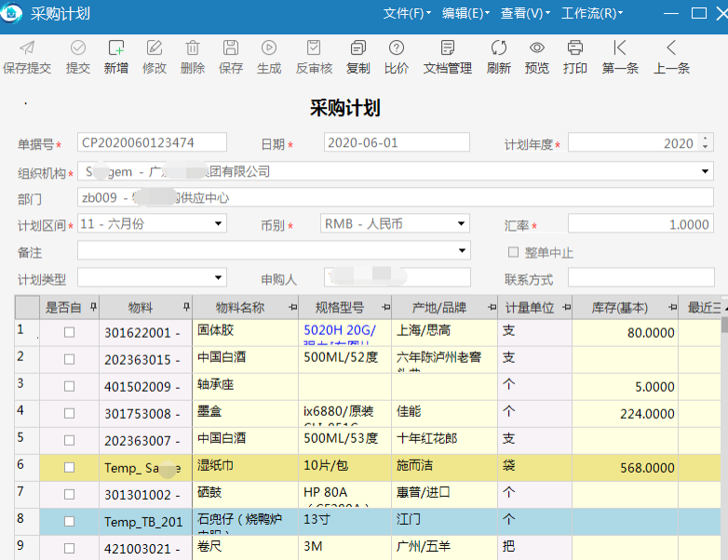Click the application logo in title bar
Screen dimensions: 728x560
(x=10, y=13)
